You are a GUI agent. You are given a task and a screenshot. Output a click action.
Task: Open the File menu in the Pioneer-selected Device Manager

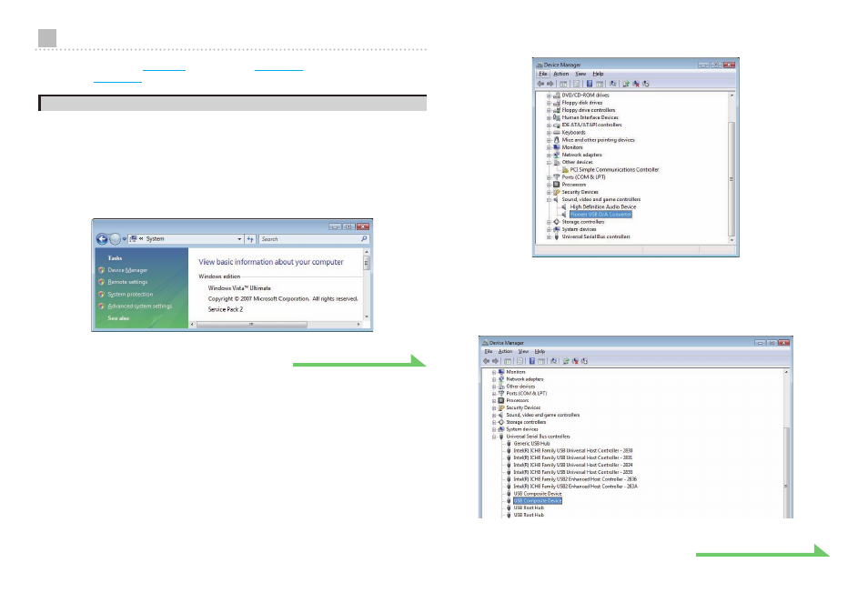543,74
